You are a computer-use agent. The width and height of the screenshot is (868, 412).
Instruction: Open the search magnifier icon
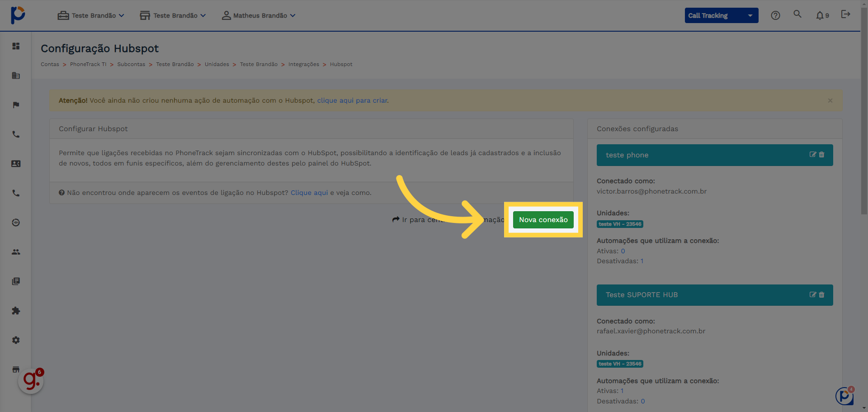[x=797, y=14]
